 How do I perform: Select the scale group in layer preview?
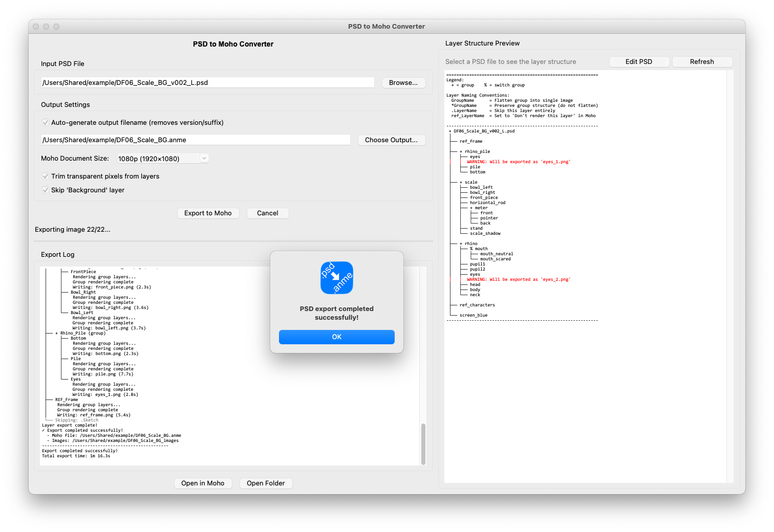point(471,182)
